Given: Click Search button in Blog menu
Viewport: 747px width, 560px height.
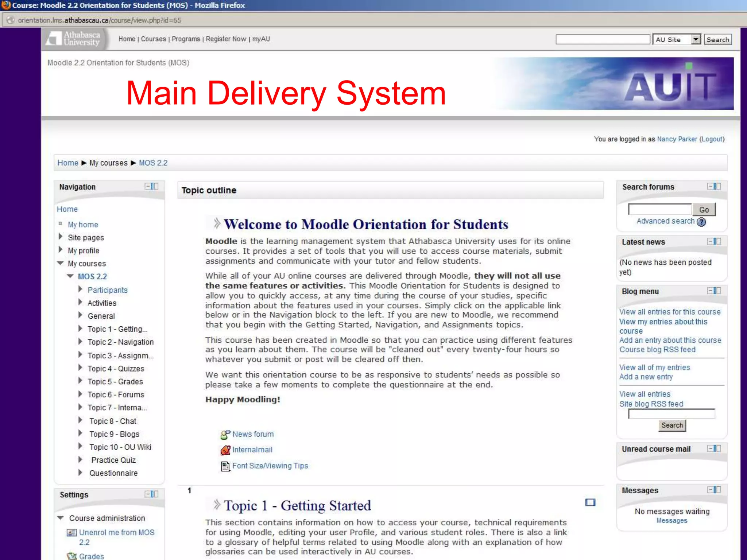Looking at the screenshot, I should click(x=672, y=425).
